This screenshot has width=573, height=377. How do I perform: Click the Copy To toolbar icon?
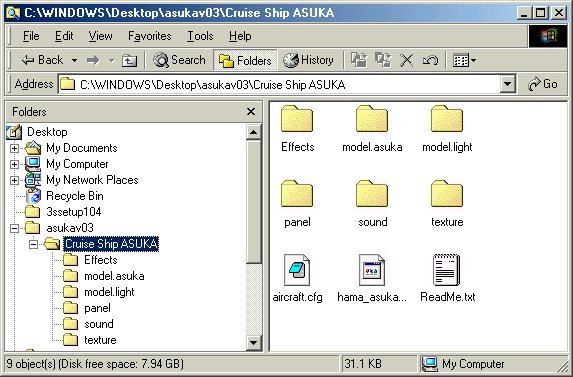(383, 60)
